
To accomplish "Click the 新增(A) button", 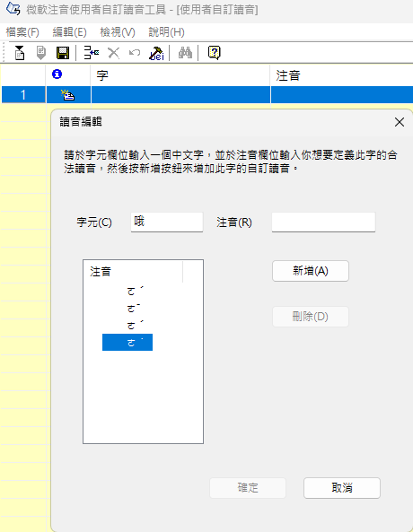I will pos(311,271).
